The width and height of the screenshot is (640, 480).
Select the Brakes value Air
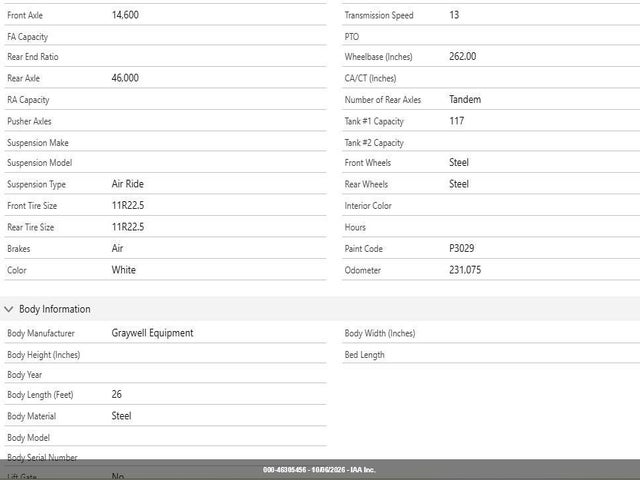pos(117,249)
